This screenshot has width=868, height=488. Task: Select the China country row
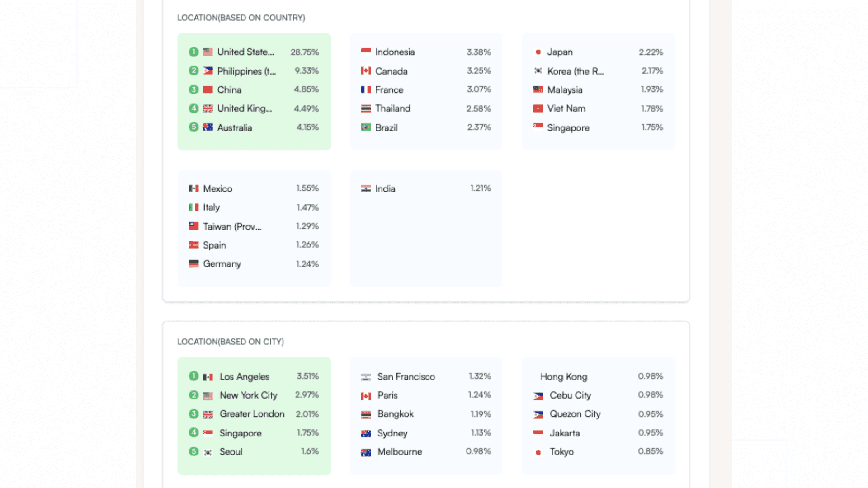tap(254, 89)
